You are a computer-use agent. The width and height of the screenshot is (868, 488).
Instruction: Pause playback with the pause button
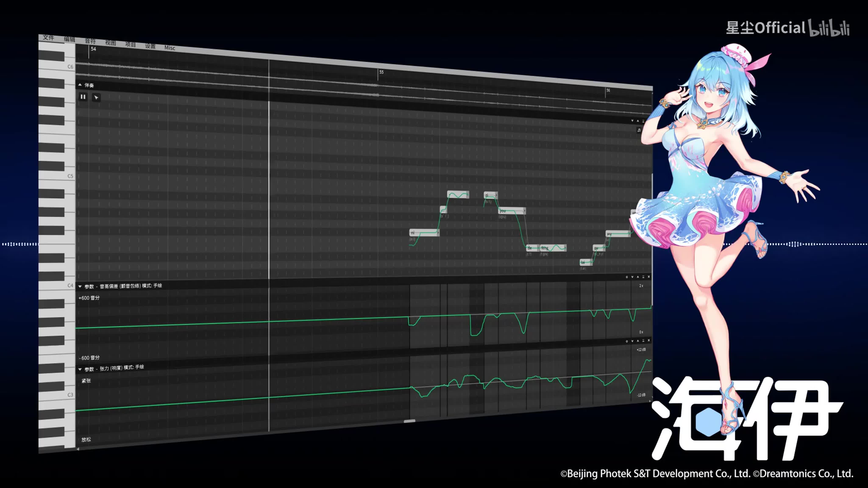pyautogui.click(x=83, y=97)
